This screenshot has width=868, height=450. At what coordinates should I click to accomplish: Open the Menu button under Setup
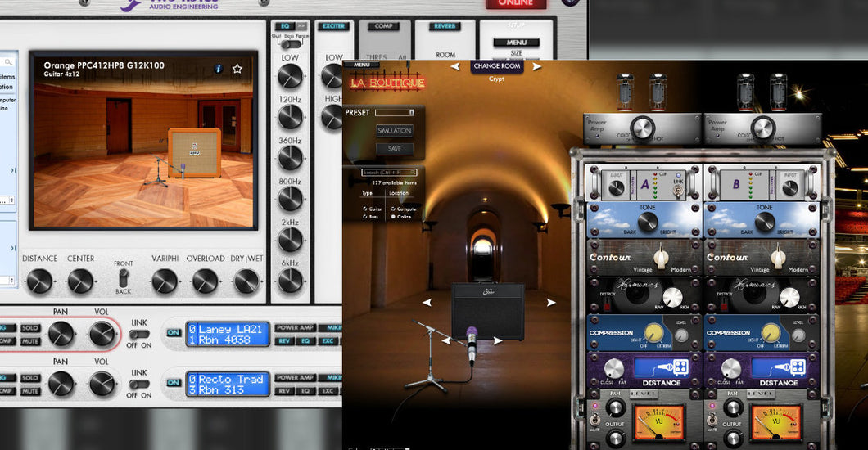coord(516,43)
